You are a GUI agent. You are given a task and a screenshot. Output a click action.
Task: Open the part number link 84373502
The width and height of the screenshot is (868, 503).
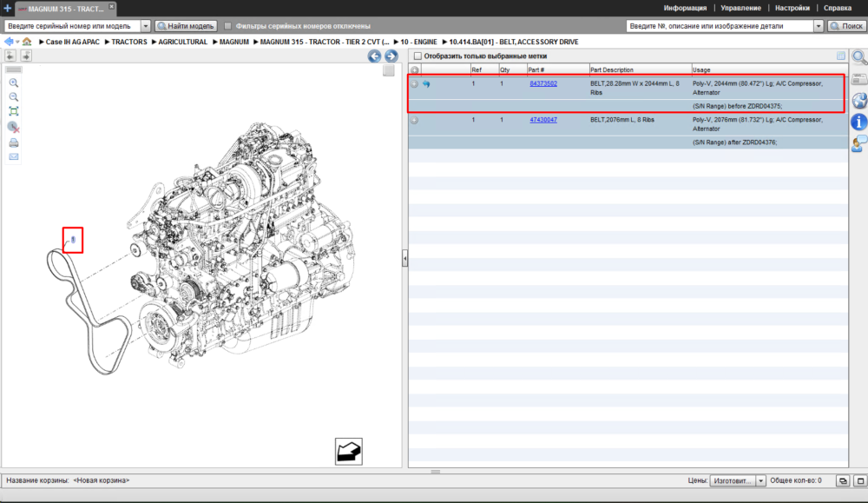click(x=543, y=83)
